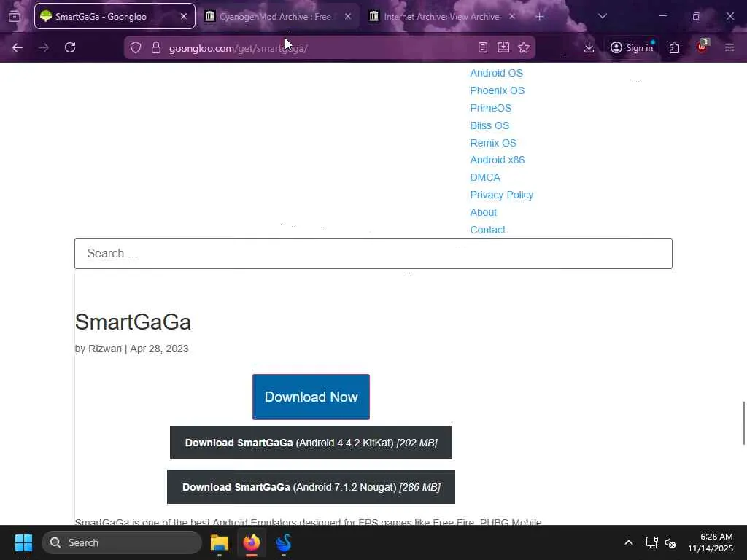Open the Phoenix OS link
The image size is (747, 560).
[x=498, y=90]
